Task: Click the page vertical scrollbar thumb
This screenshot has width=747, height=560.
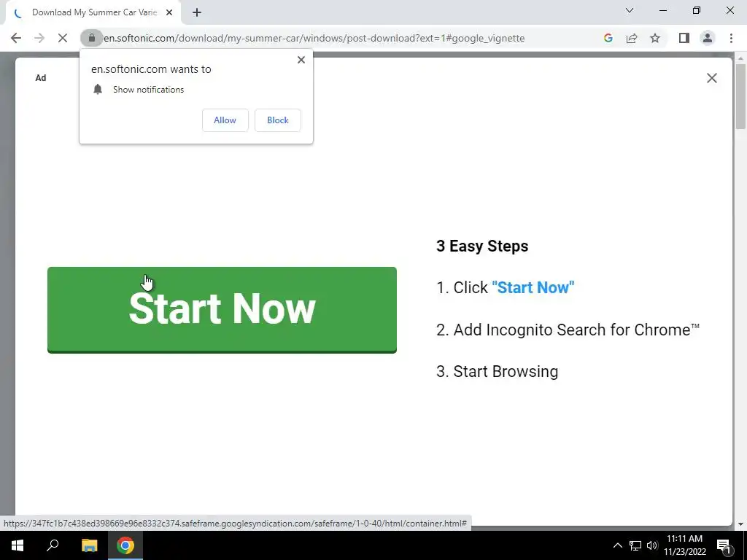Action: pyautogui.click(x=740, y=96)
